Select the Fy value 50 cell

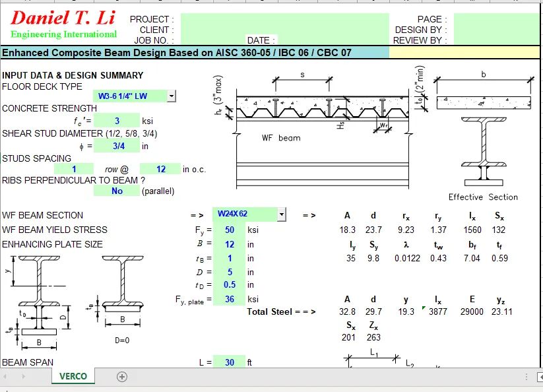[x=229, y=230]
